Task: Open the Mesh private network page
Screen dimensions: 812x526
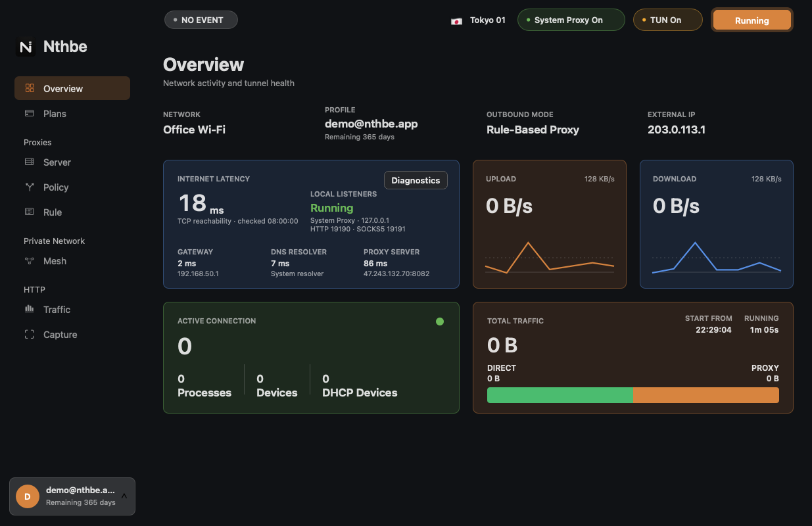Action: click(72, 260)
